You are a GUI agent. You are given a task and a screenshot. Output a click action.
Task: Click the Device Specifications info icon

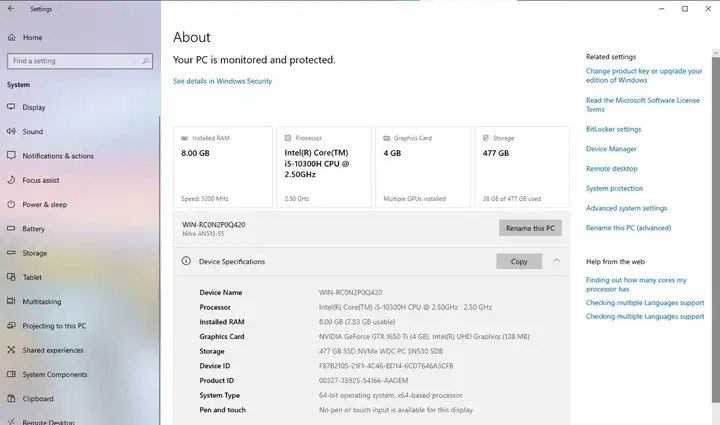tap(186, 261)
